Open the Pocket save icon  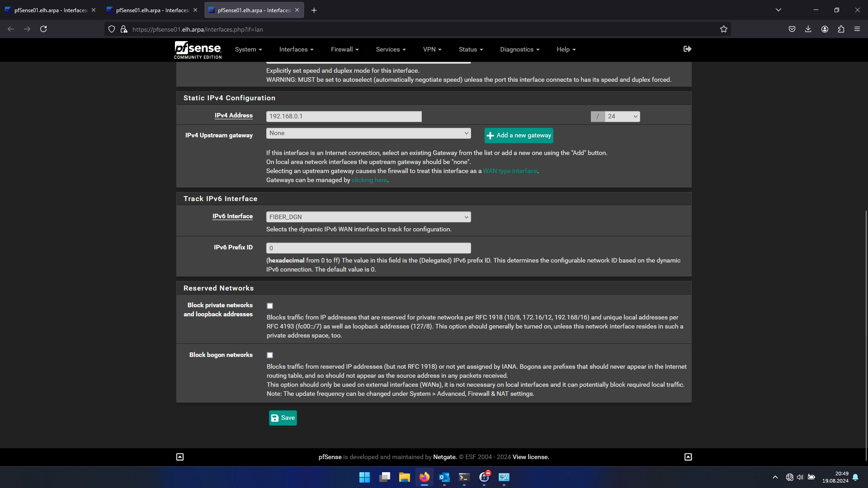[792, 29]
